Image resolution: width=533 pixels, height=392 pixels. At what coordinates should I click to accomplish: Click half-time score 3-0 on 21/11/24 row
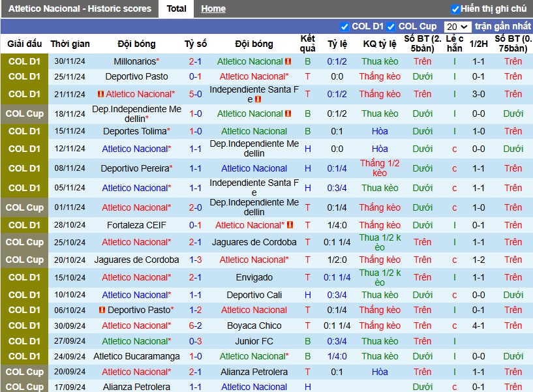coord(479,94)
